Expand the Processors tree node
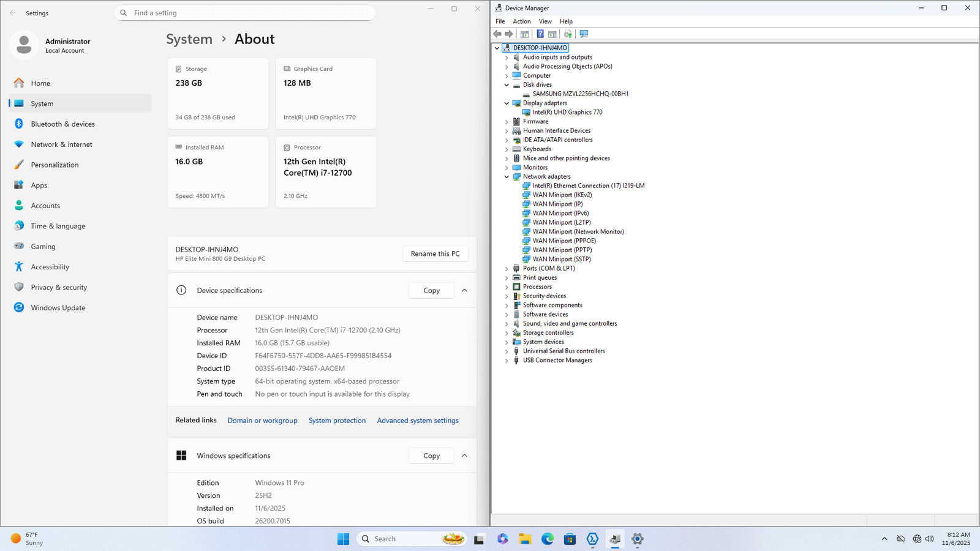 coord(507,287)
